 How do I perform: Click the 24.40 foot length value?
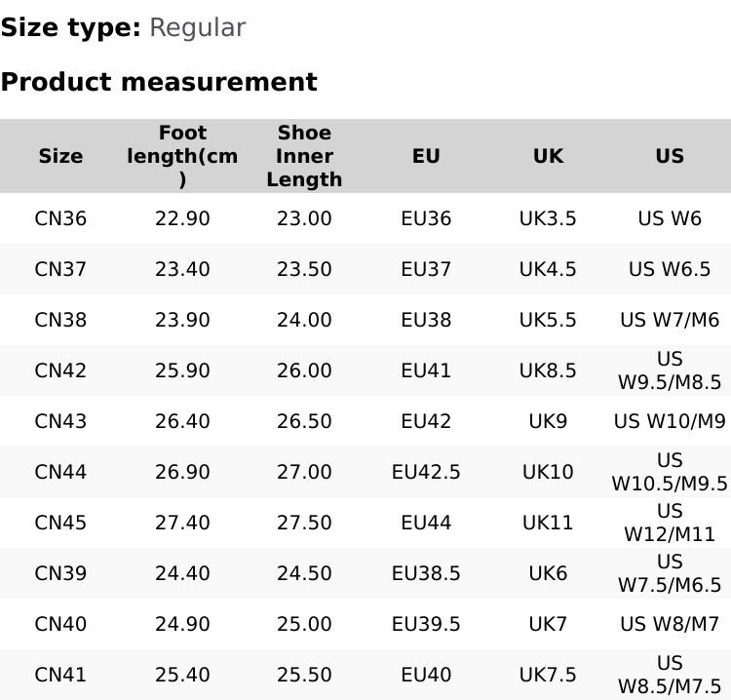click(x=182, y=573)
